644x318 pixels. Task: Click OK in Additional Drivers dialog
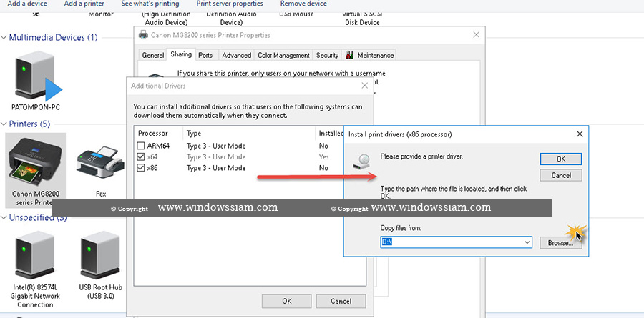point(287,301)
